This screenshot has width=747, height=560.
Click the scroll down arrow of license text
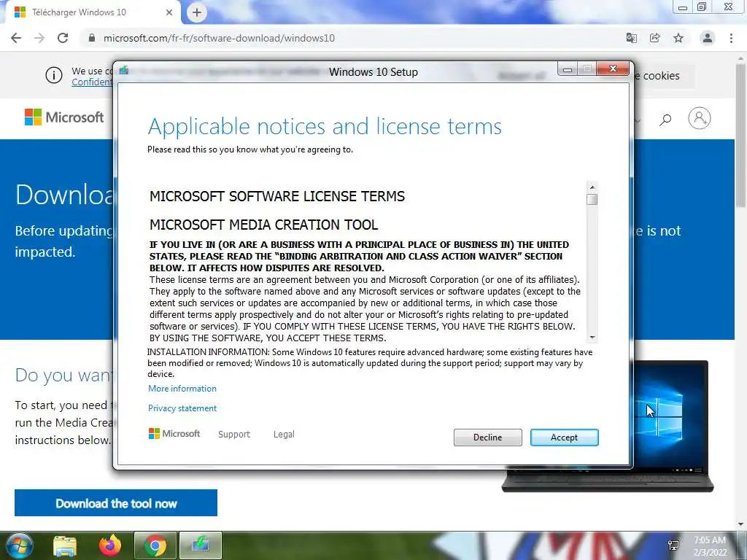(592, 337)
